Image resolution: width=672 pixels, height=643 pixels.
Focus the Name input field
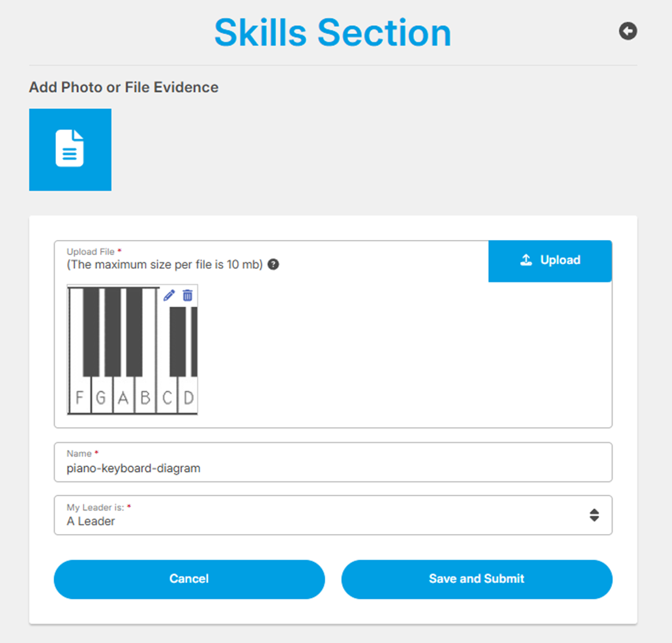click(x=332, y=468)
